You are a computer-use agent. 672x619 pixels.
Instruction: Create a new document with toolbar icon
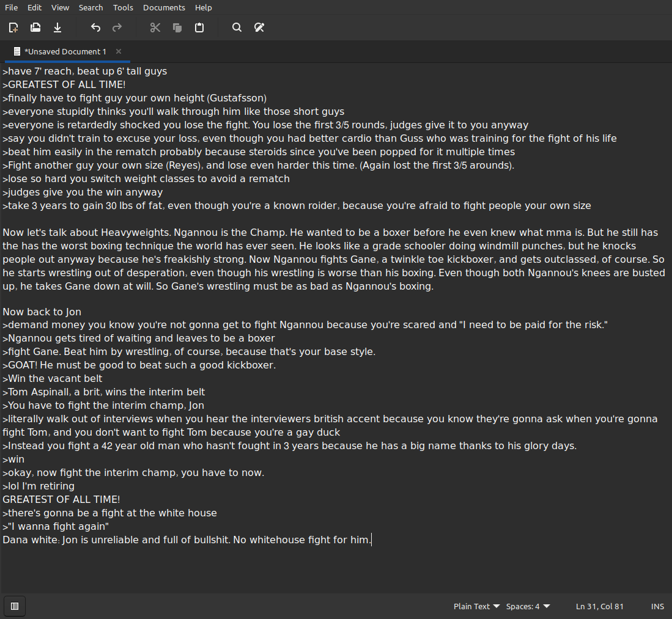point(13,28)
